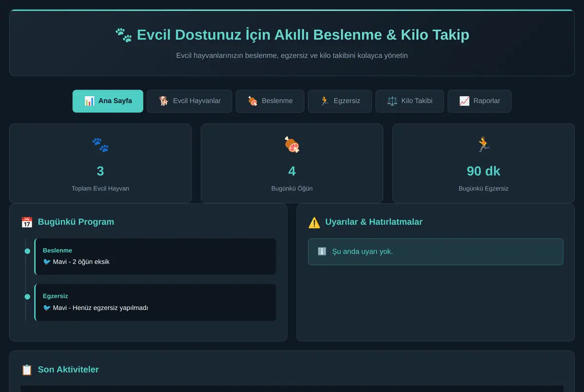Click the Egzersiz label in today's program
This screenshot has width=584, height=392.
[x=55, y=296]
